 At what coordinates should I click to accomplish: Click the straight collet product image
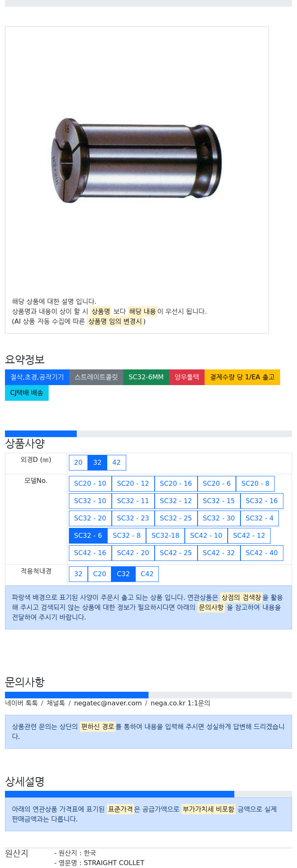137,161
